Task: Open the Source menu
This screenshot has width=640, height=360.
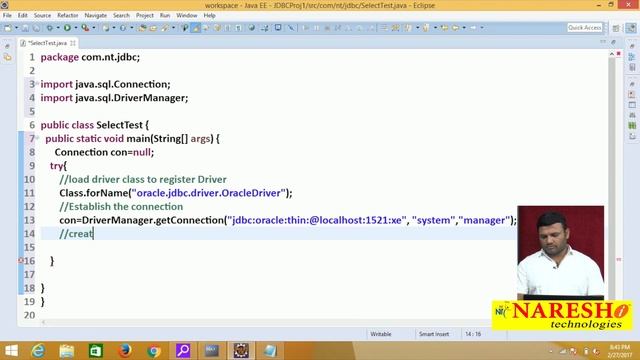Action: tap(42, 16)
